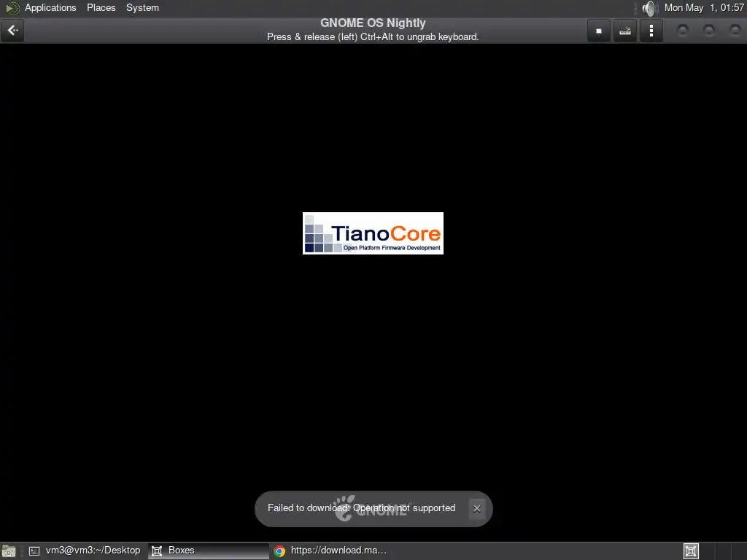Screen dimensions: 747x560
Task: Select the first workspace showing the Boxes thumbnail
Action: (691, 551)
